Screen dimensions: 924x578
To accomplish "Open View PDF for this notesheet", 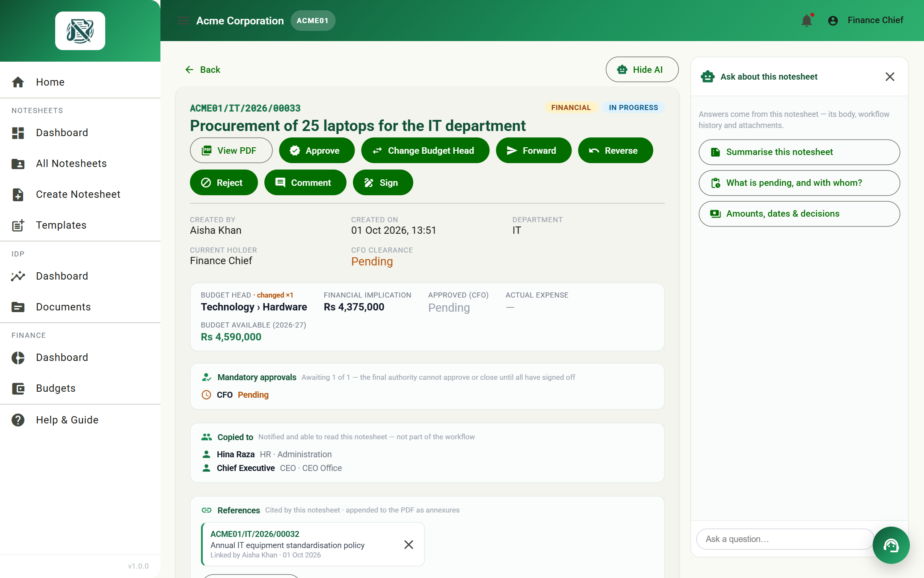I will [x=231, y=150].
